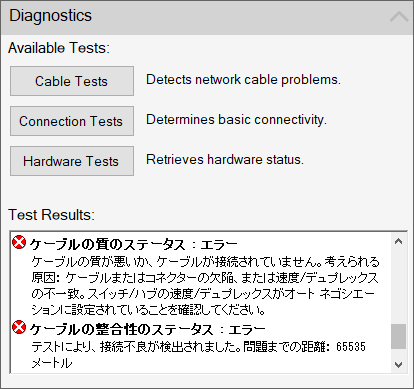
Task: Click 'Detects network cable problems' description
Action: [243, 80]
